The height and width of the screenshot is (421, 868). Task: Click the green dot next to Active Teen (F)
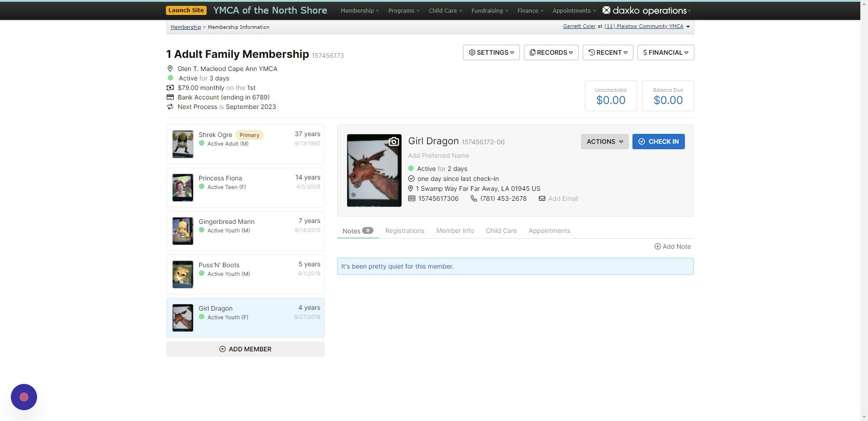202,187
